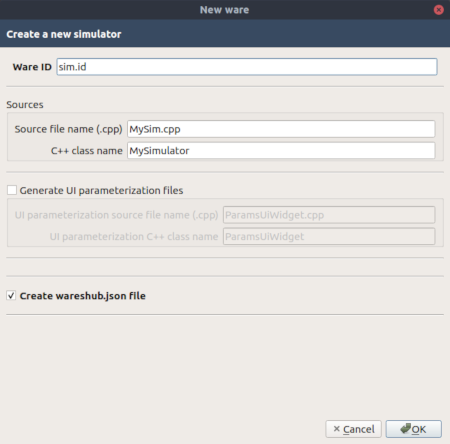The width and height of the screenshot is (450, 444).
Task: Enable Generate UI parameterization files checkbox
Action: [x=12, y=190]
